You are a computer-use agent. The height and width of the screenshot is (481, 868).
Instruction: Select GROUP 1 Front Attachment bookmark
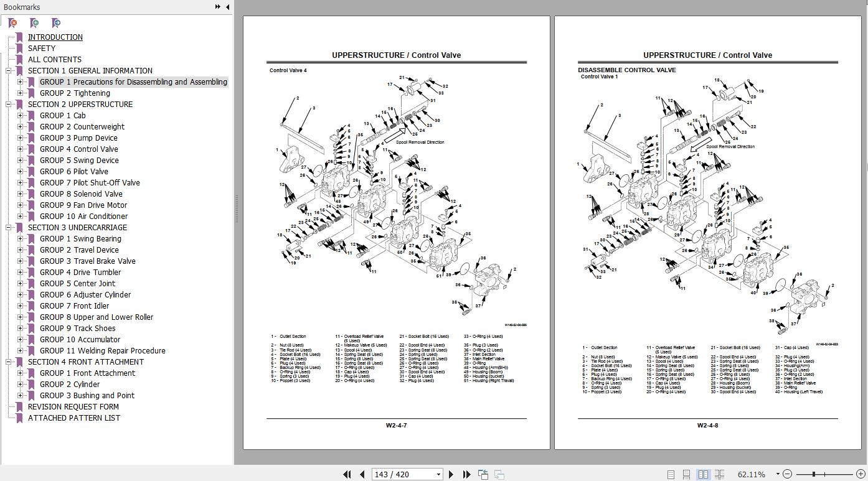coord(88,373)
